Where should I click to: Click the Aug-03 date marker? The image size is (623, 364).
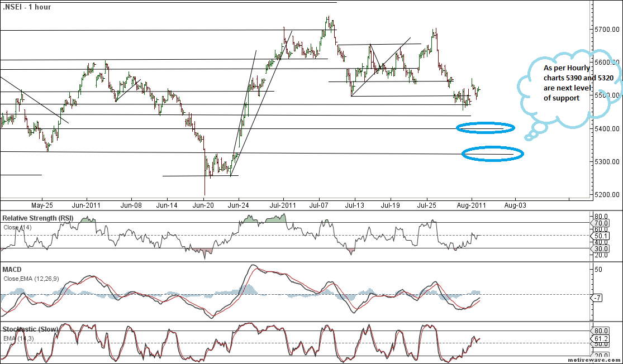pyautogui.click(x=514, y=205)
